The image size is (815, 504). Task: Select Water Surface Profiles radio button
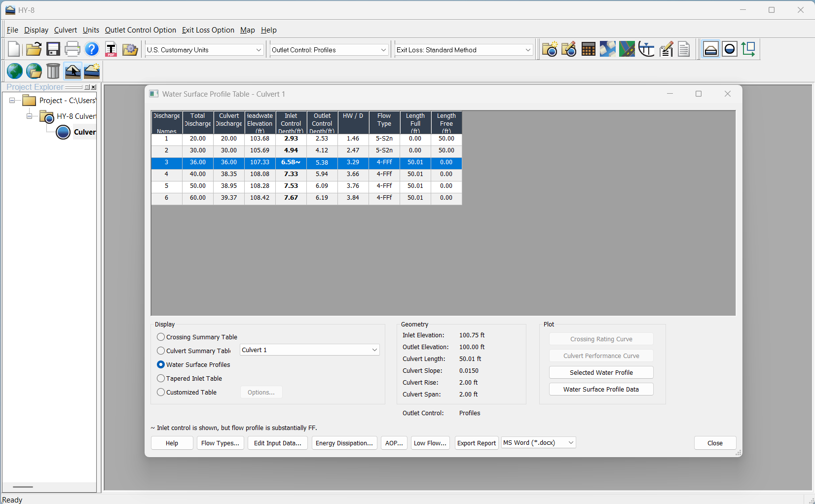161,364
